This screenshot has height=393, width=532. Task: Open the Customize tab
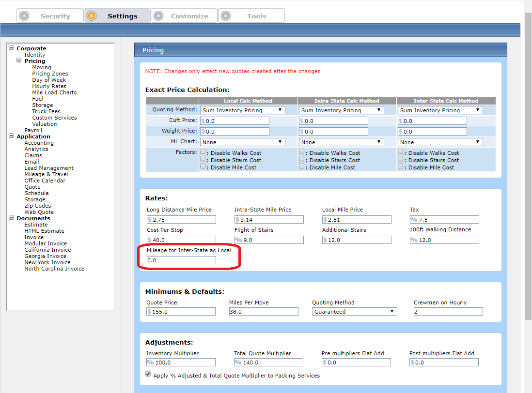tap(184, 15)
